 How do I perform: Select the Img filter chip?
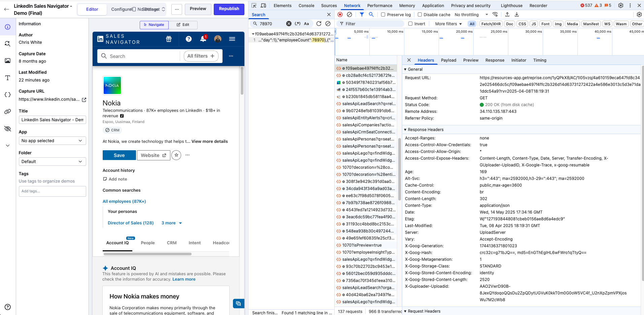tap(558, 24)
